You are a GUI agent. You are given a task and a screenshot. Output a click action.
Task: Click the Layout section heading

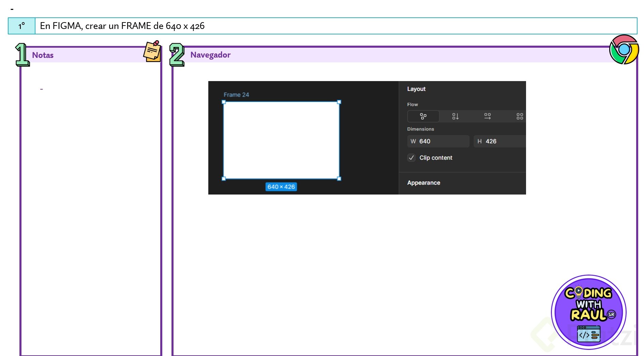point(416,89)
